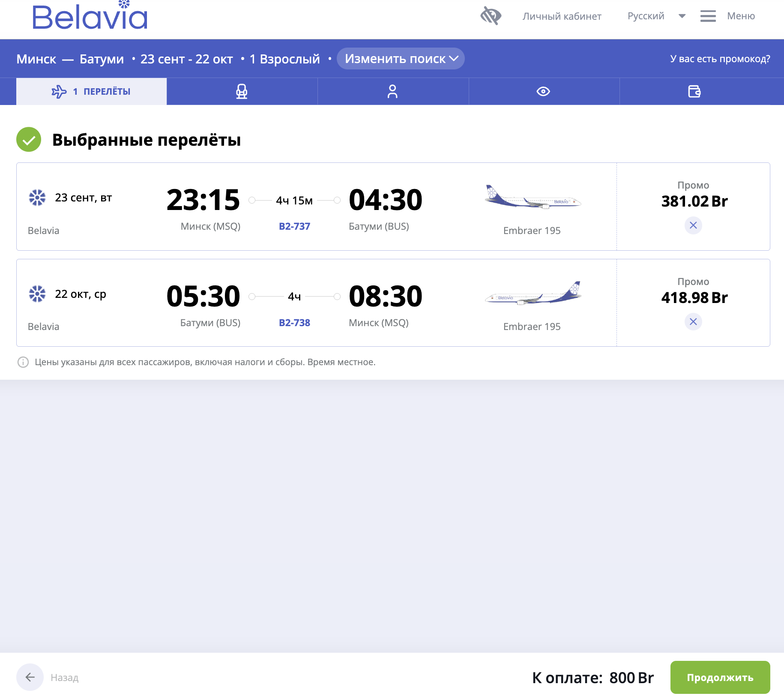Click У вас есть промокод? link
Screen dimensions: 784x696
tap(720, 59)
